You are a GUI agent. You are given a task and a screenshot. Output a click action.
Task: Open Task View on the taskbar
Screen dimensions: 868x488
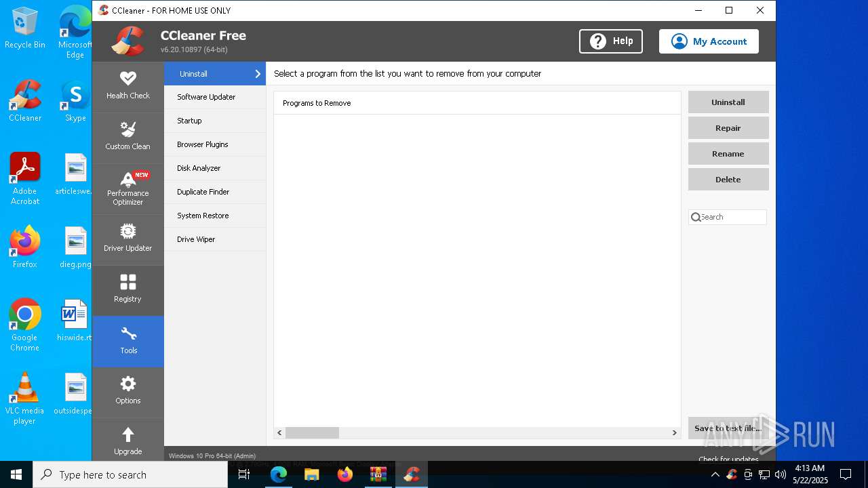[x=244, y=474]
